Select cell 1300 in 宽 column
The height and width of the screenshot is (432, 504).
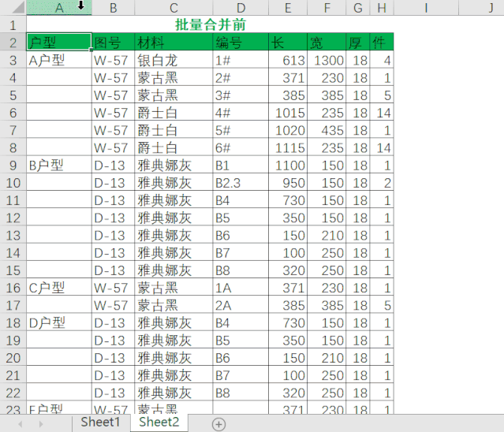(x=327, y=60)
